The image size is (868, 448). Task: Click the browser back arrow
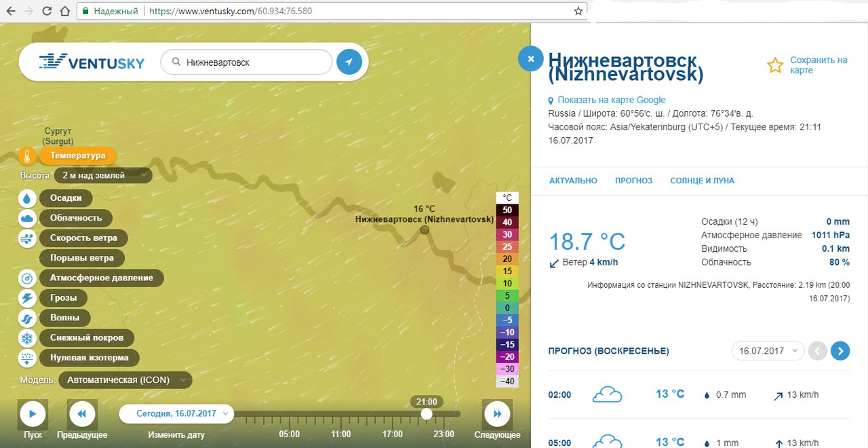(11, 12)
